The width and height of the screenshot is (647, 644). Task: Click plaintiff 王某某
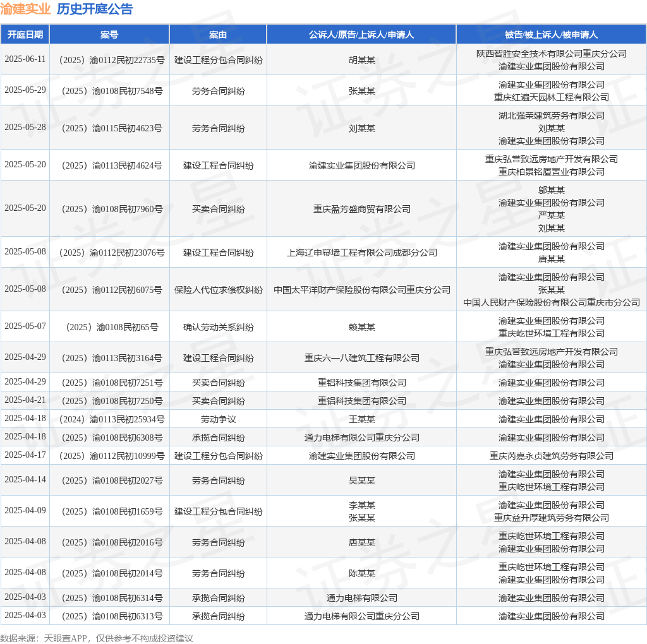(362, 420)
